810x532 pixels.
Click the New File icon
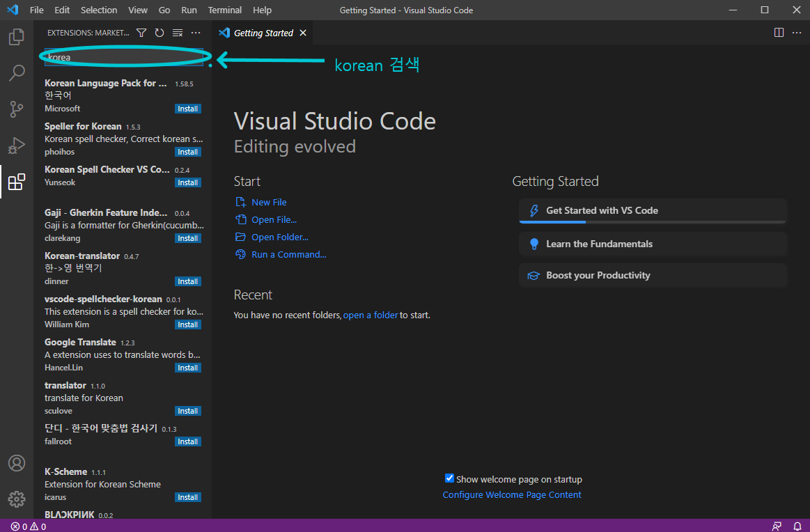(241, 202)
